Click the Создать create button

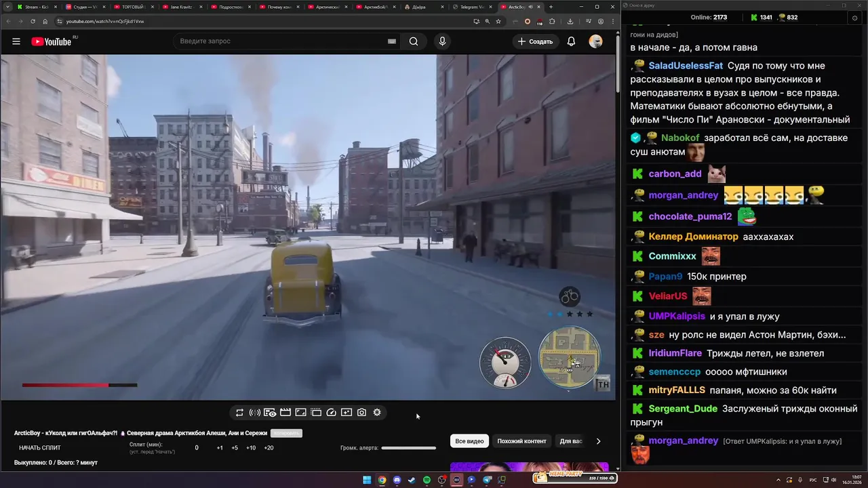[535, 41]
